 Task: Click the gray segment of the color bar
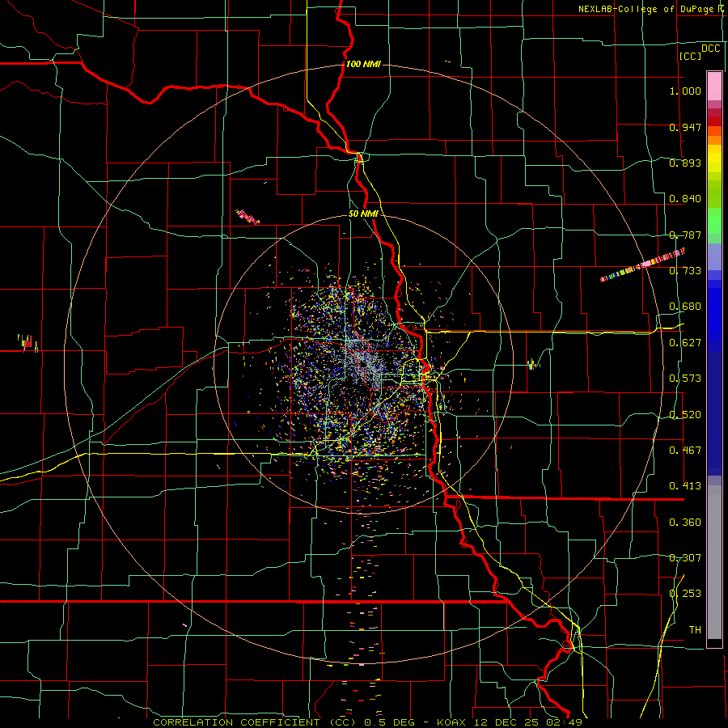click(x=714, y=562)
